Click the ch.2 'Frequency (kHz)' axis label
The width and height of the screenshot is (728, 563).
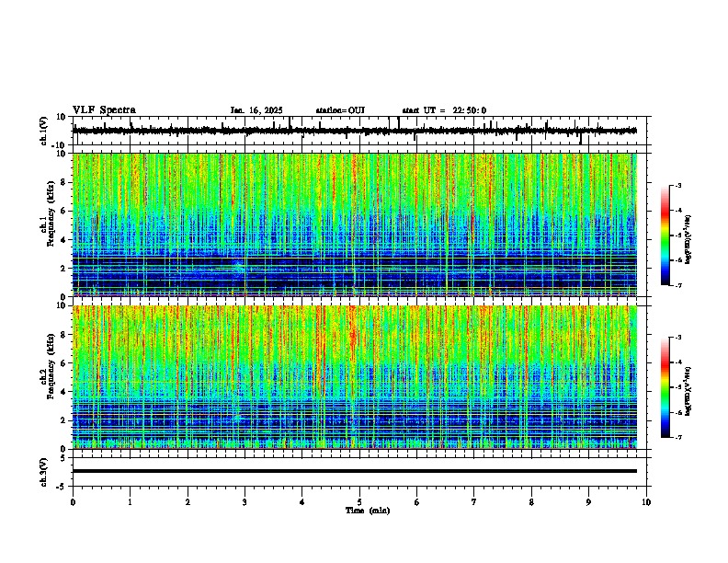tap(51, 365)
